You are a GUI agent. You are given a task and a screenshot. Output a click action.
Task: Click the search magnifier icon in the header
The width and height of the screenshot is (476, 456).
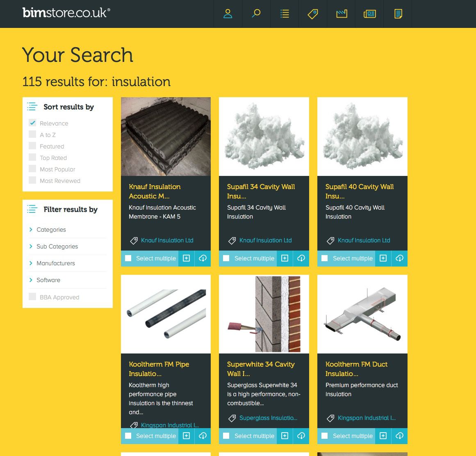[256, 14]
